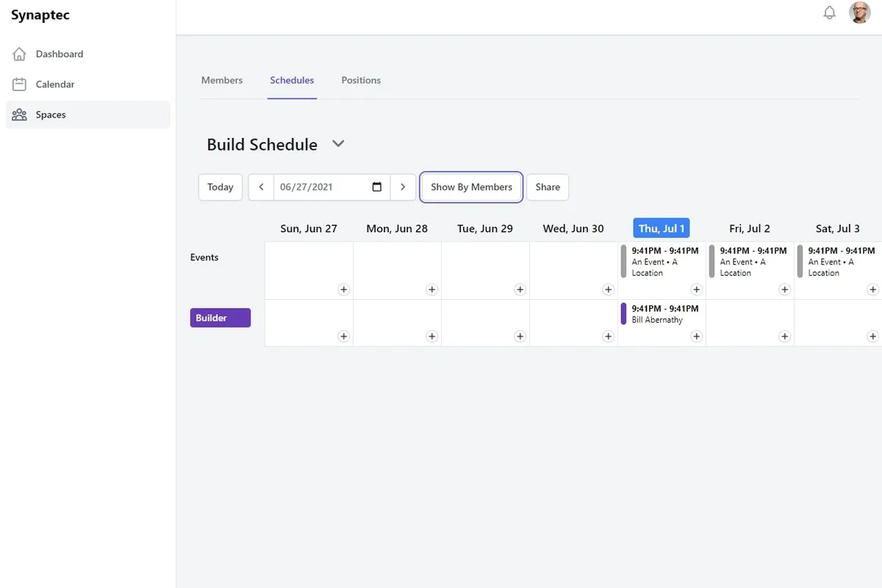Click the notification bell icon

click(x=829, y=13)
